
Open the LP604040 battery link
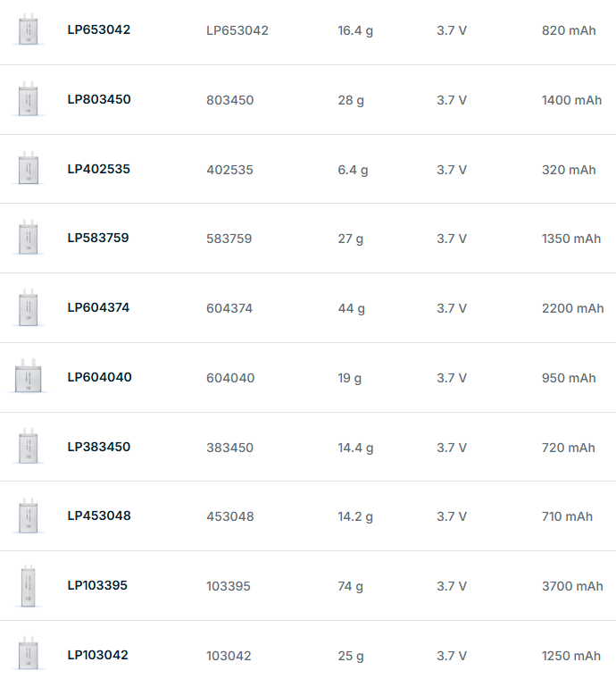[99, 377]
